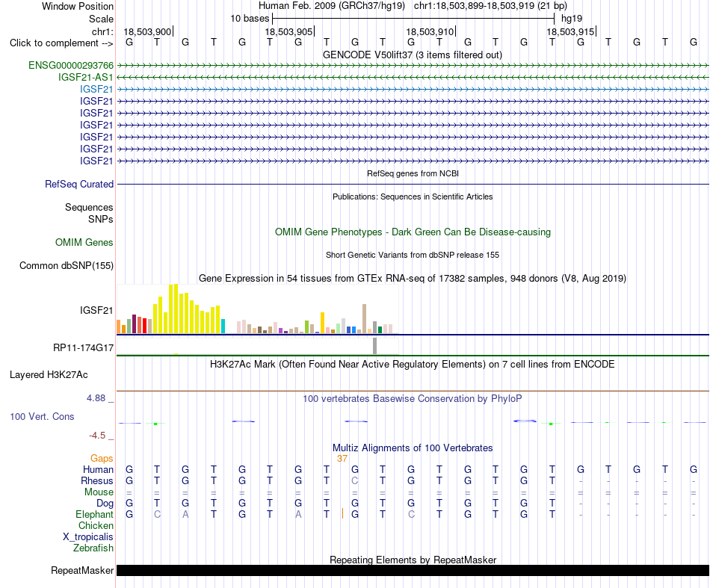Screen dimensions: 710x588
Task: Click the light C after G in the Elephant row
Action: click(157, 515)
